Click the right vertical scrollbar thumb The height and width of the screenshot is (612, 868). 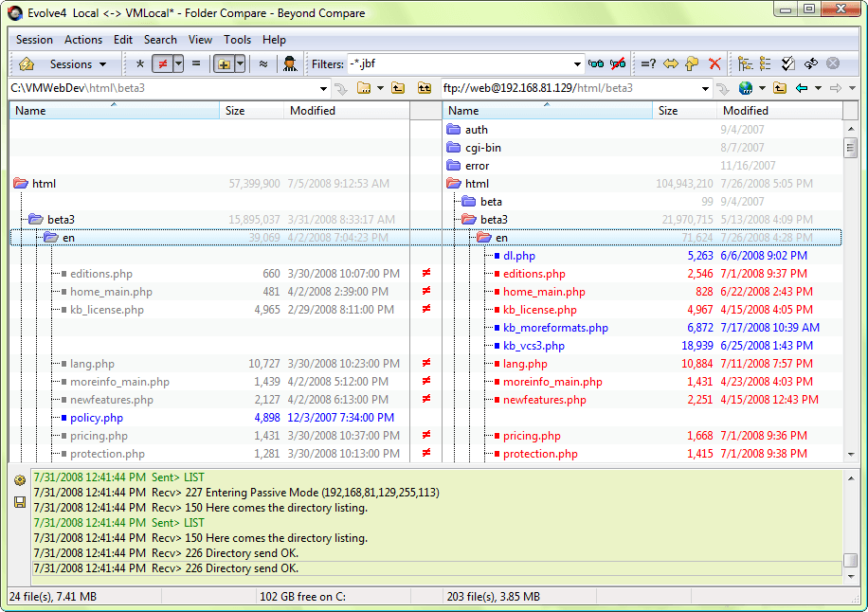pos(851,149)
